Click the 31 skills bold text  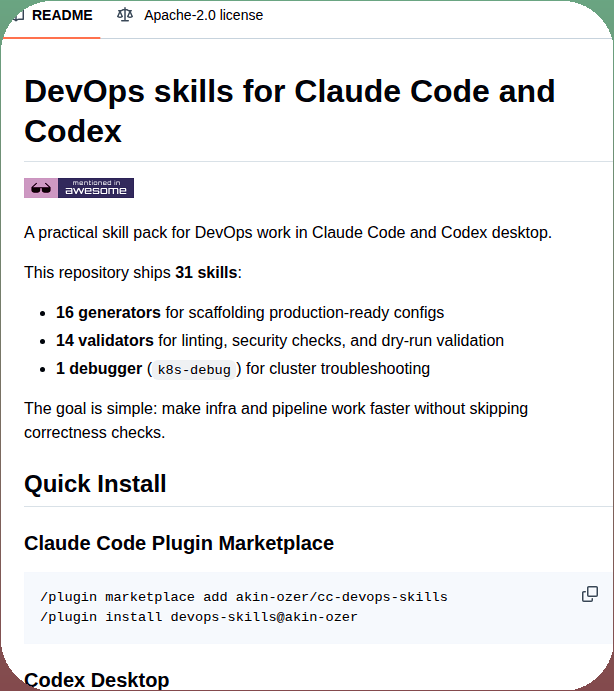[x=206, y=272]
